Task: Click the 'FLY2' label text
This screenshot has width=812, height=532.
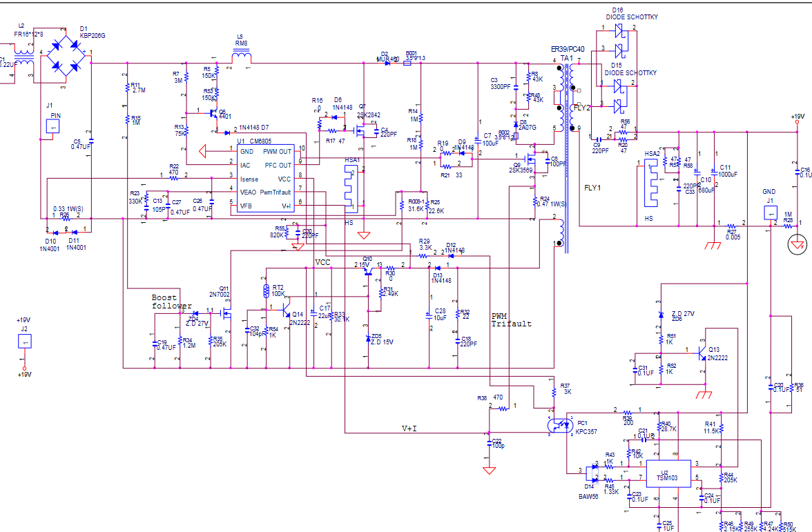Action: 582,108
